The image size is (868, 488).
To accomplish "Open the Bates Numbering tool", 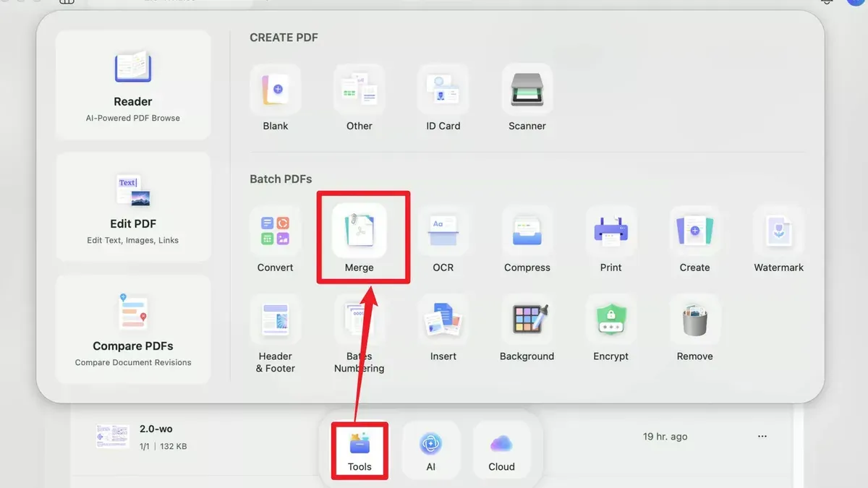I will pyautogui.click(x=359, y=334).
